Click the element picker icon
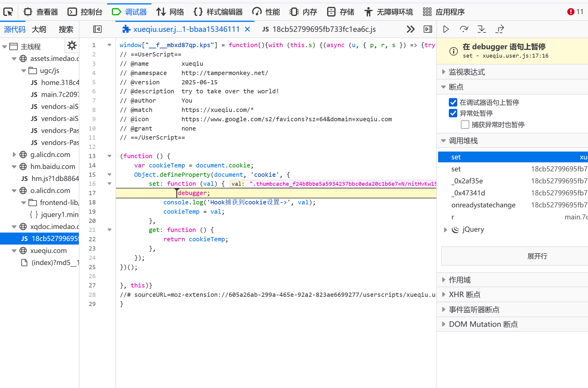The image size is (588, 388). click(8, 12)
